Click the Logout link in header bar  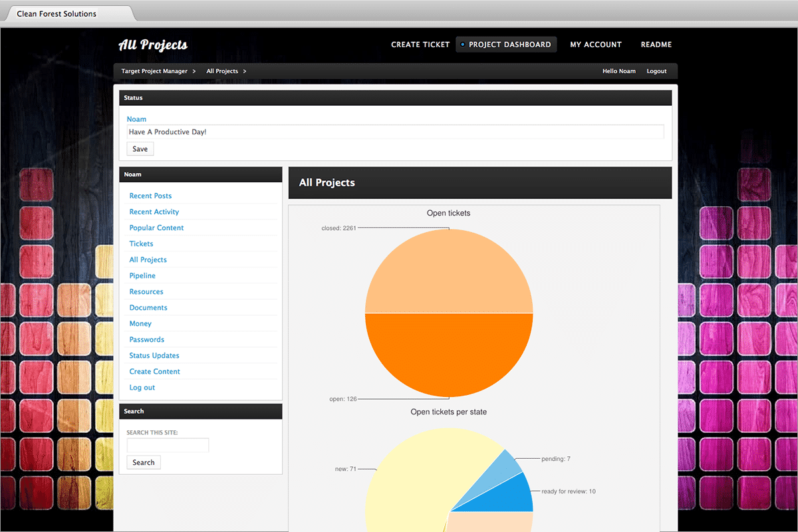(656, 71)
